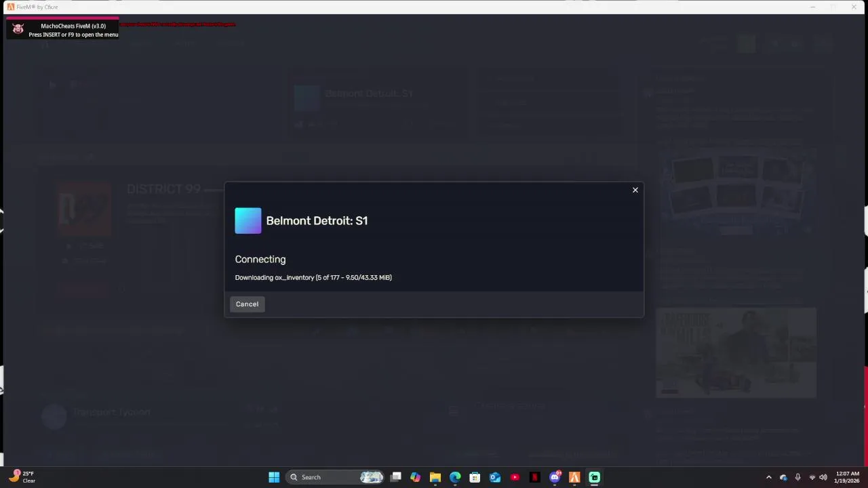Open Discord from the taskbar
868x488 pixels.
(x=555, y=477)
